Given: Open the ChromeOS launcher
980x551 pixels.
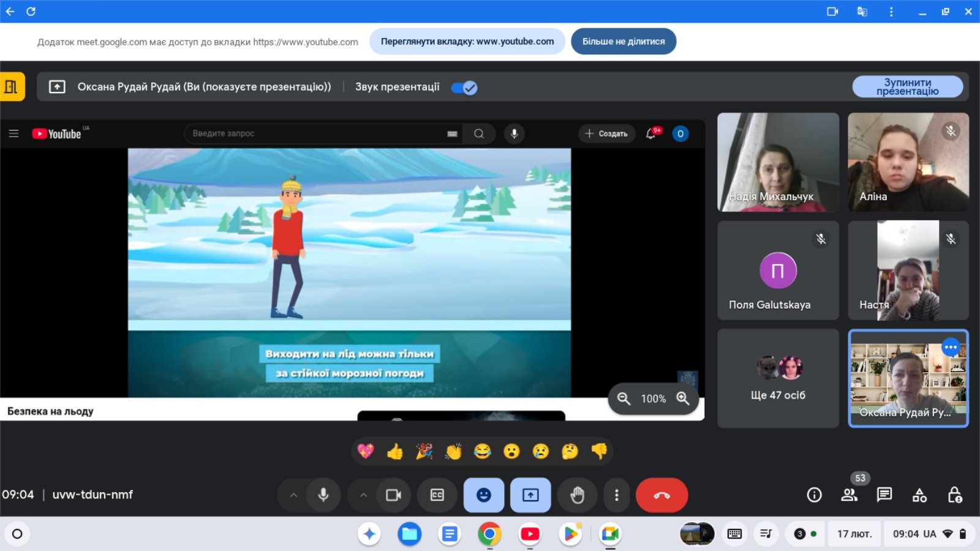Looking at the screenshot, I should tap(17, 534).
